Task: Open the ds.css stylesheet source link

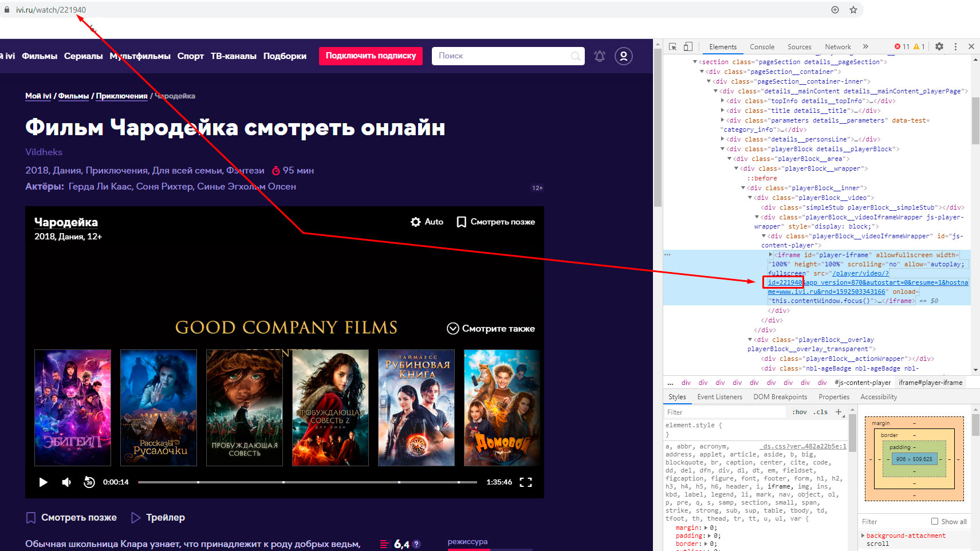Action: click(x=803, y=446)
